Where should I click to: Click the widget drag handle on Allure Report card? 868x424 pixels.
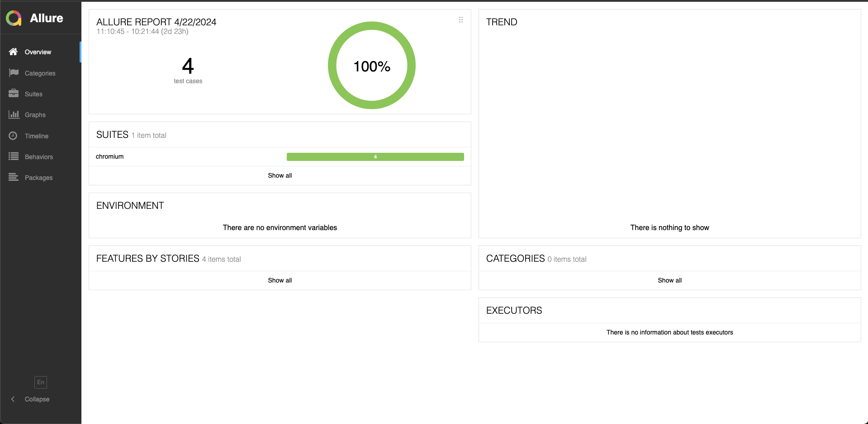[461, 20]
